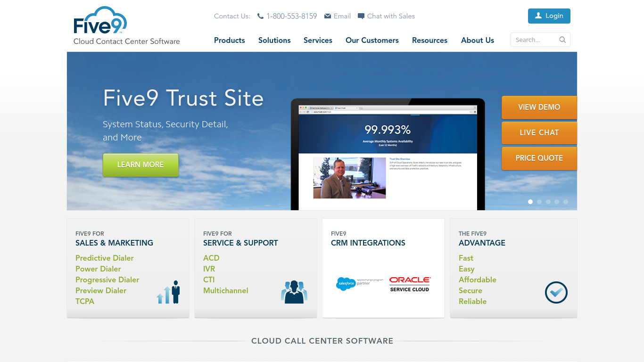Select the fifth carousel slide dot
The width and height of the screenshot is (644, 362).
566,202
